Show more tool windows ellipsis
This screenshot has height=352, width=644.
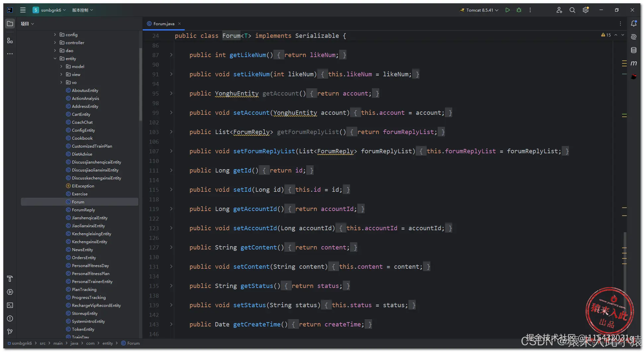coord(10,54)
